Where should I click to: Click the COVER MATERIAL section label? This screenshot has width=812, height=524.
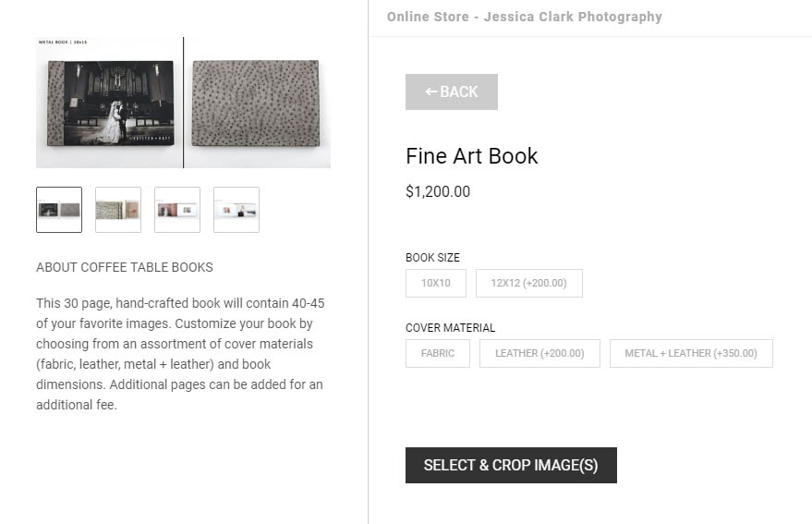[450, 328]
